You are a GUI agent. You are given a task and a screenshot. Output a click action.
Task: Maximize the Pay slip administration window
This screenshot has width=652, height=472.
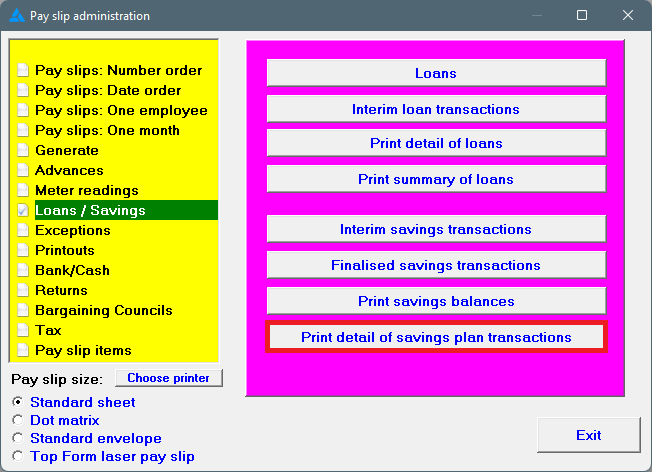(582, 15)
